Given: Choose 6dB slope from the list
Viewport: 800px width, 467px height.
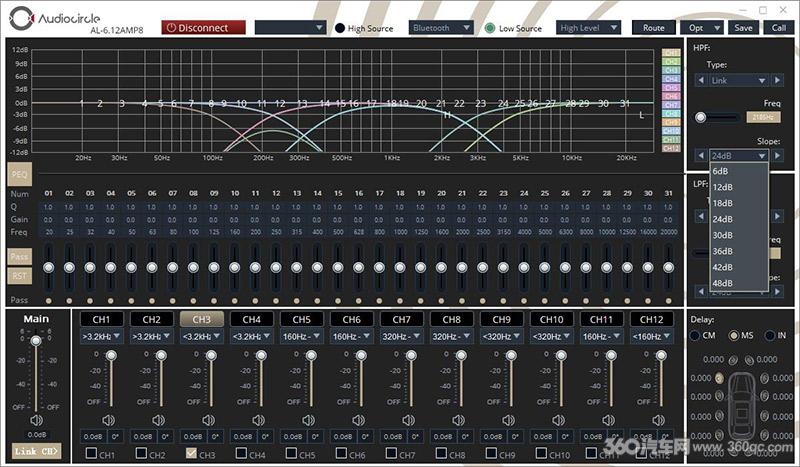Looking at the screenshot, I should [739, 171].
